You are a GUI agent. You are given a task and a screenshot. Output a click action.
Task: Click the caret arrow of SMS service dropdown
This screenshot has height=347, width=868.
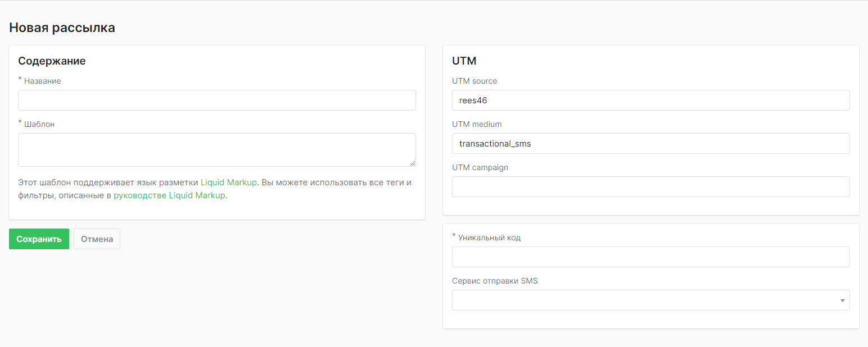click(x=842, y=300)
